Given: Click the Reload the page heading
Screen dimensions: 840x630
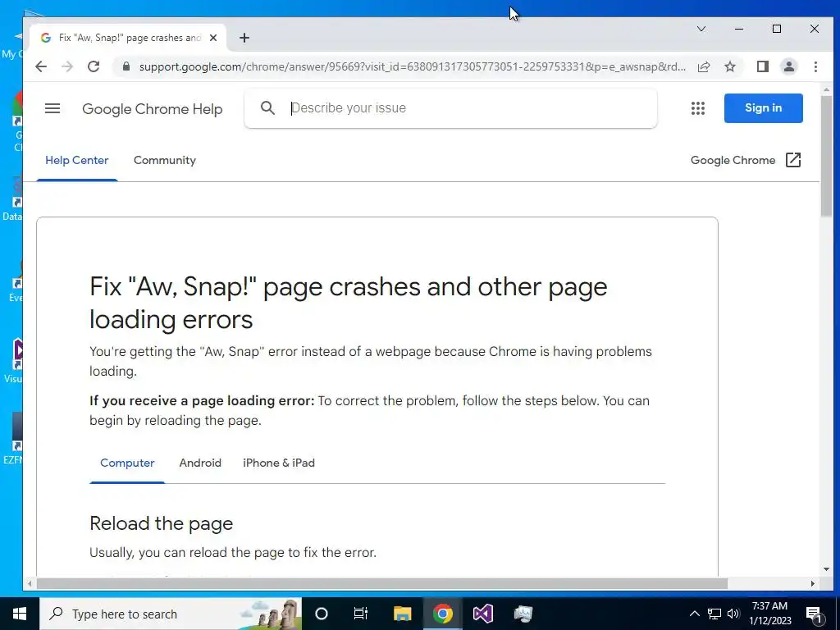Looking at the screenshot, I should point(162,523).
